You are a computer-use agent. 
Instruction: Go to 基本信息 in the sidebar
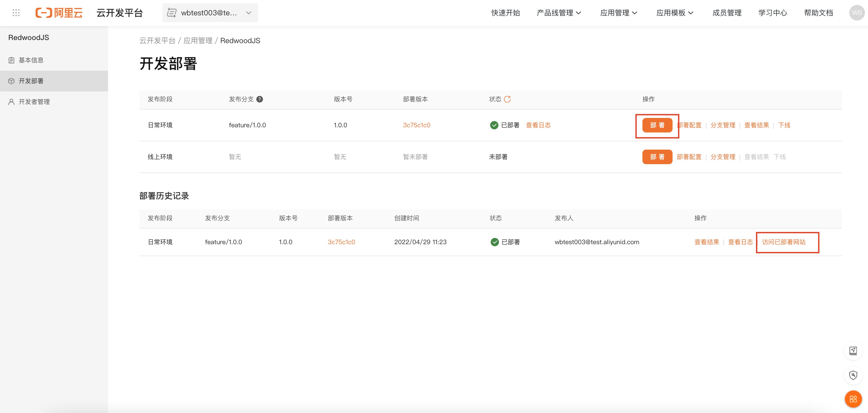pos(31,60)
